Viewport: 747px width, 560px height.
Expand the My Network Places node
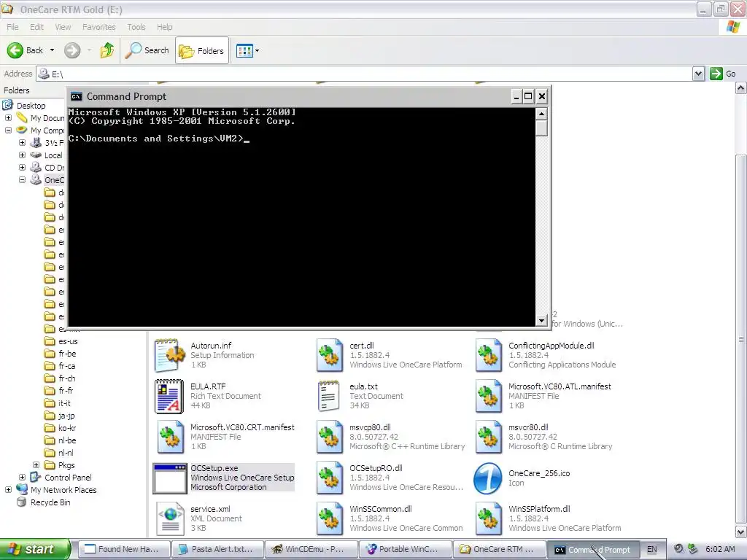(8, 489)
